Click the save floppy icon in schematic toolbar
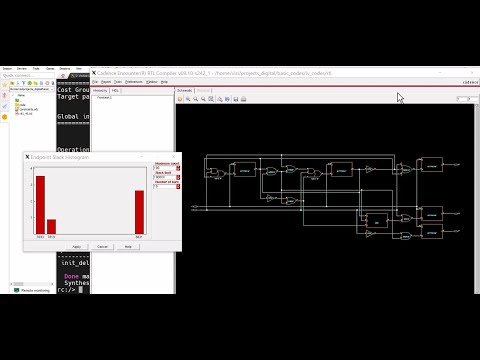 click(236, 99)
